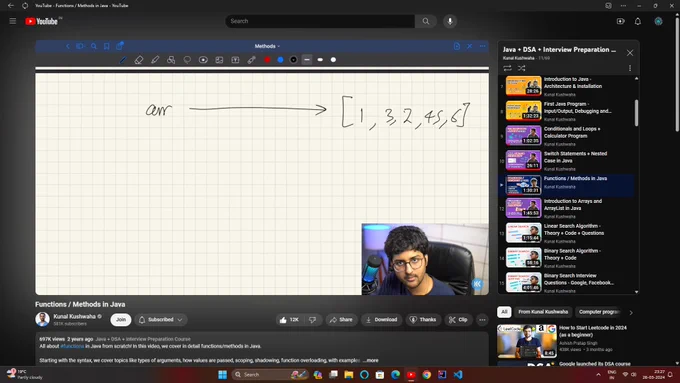Click the notes app back arrow
The height and width of the screenshot is (383, 680).
pyautogui.click(x=68, y=46)
